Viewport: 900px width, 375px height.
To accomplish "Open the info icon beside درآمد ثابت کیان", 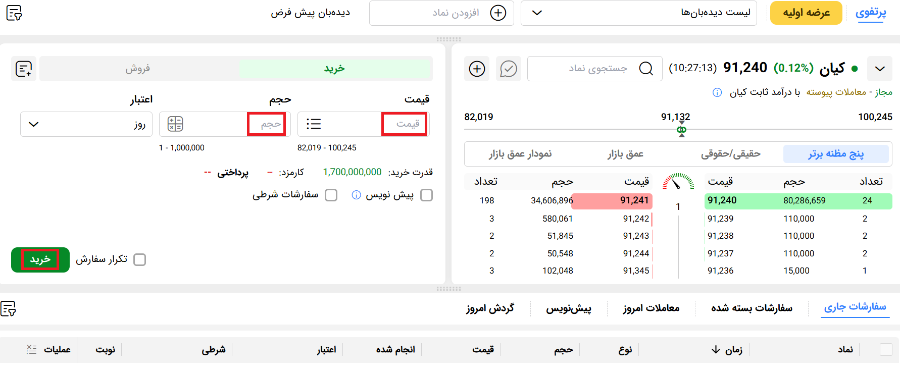I will coord(717,92).
